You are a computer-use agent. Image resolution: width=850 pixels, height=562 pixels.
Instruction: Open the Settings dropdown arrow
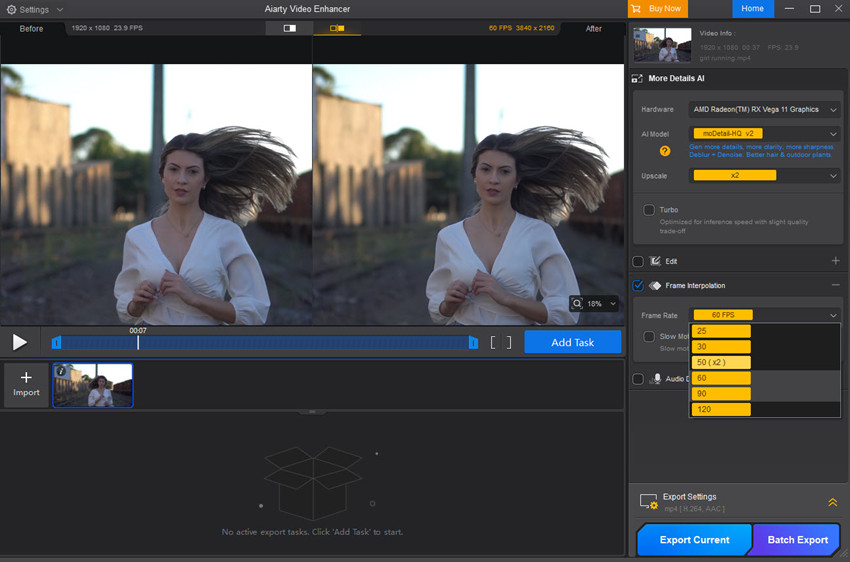point(60,10)
